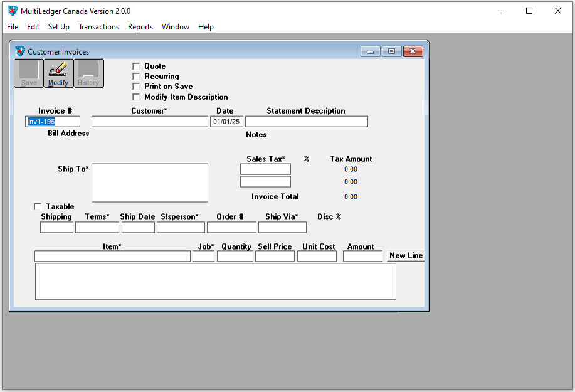Open the Set Up menu
Viewport: 575px width, 392px height.
[58, 27]
